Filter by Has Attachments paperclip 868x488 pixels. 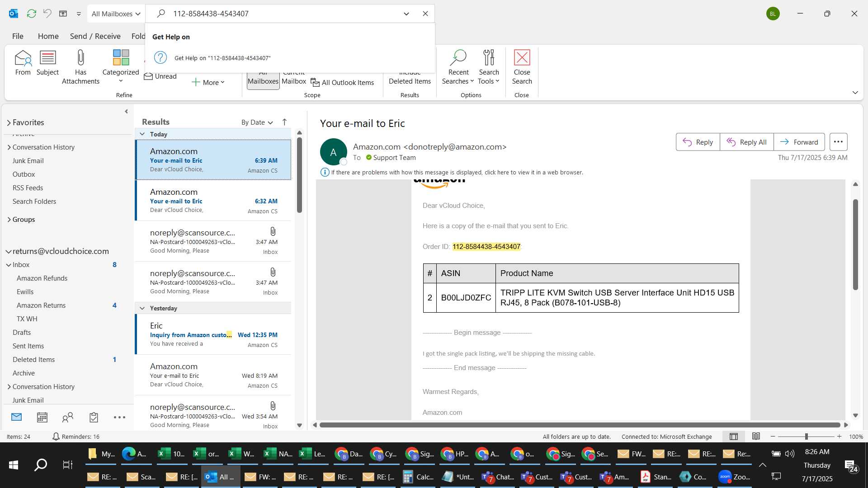pos(80,67)
